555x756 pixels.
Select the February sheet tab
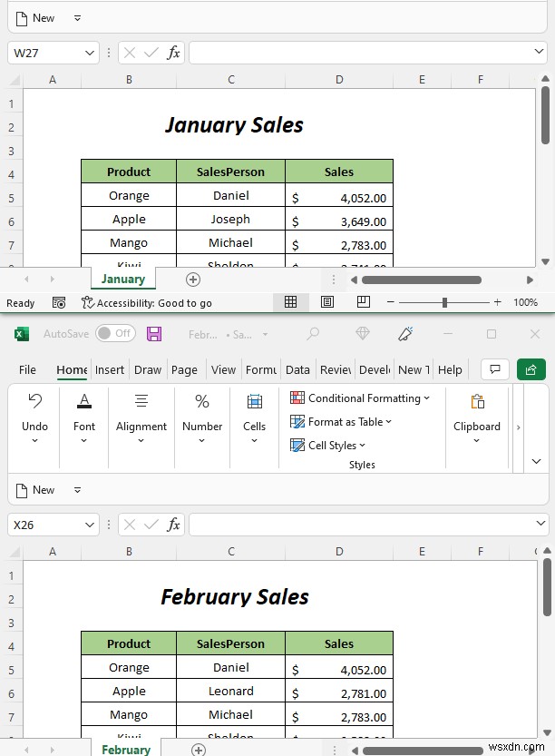(125, 748)
